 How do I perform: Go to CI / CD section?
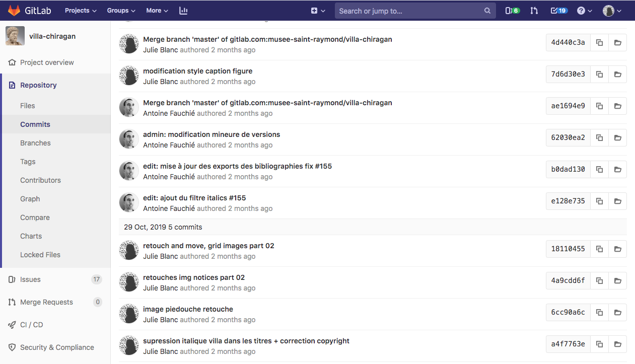(x=31, y=325)
